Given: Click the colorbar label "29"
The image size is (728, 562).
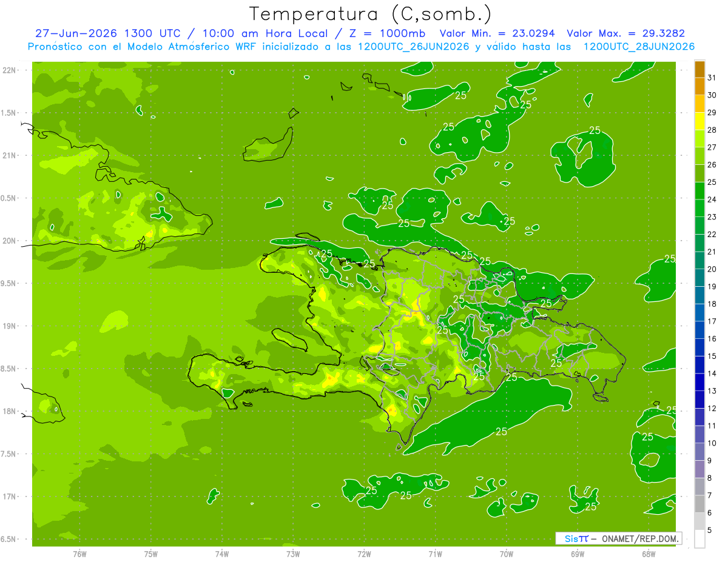Looking at the screenshot, I should 712,112.
